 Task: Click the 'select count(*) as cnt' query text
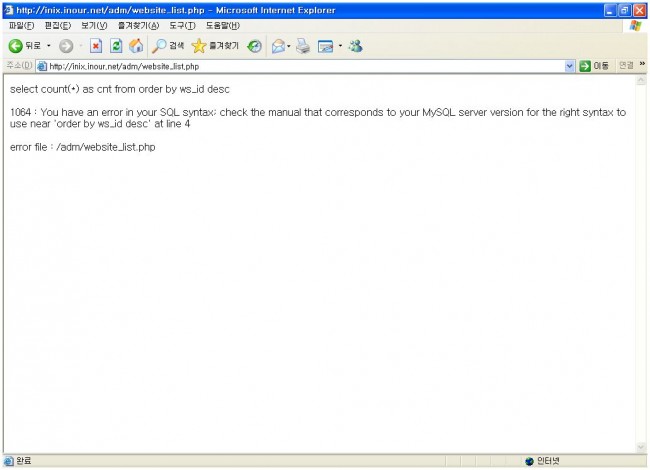coord(119,90)
